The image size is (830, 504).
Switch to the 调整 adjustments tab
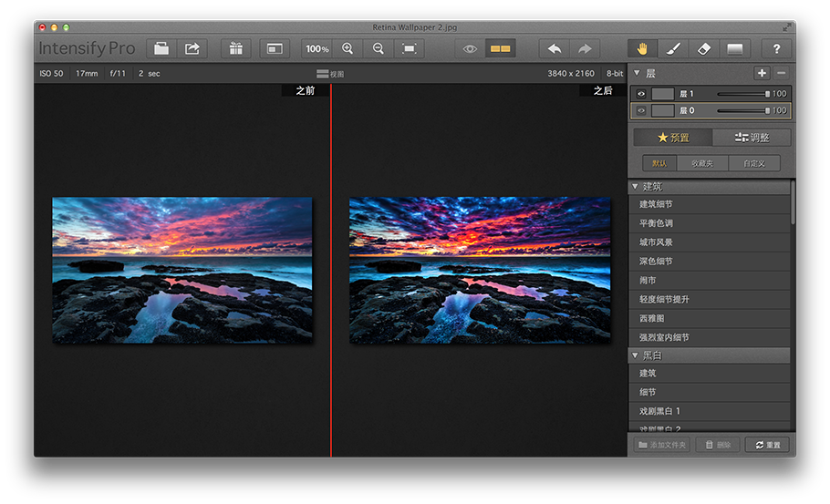point(752,138)
